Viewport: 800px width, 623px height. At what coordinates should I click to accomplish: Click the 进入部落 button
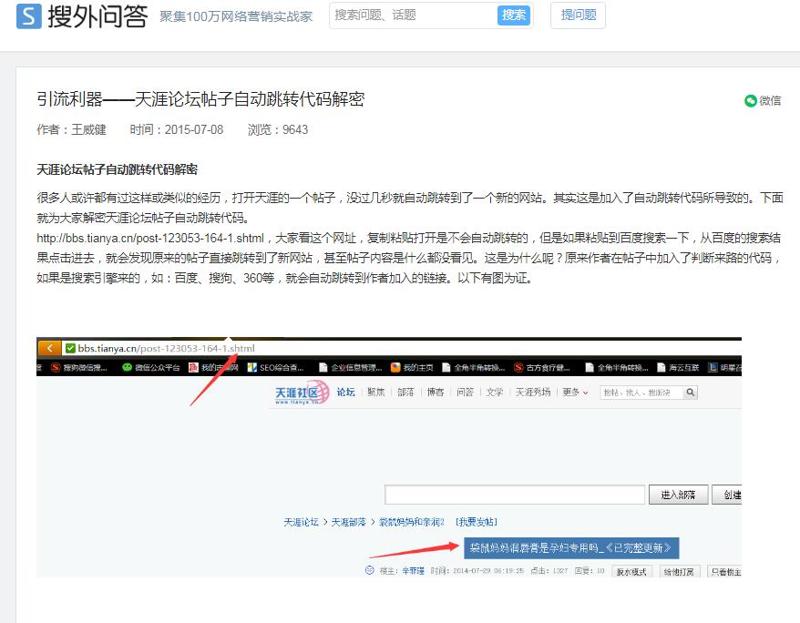[x=678, y=494]
